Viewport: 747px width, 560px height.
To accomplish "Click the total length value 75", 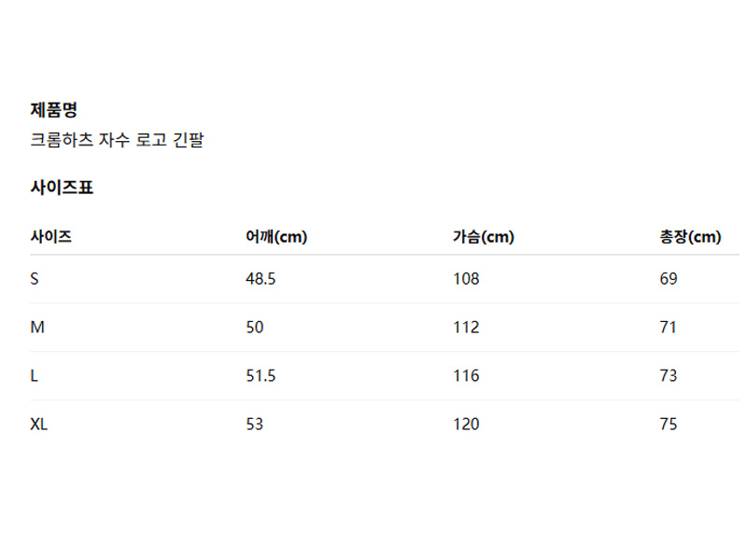I will click(x=668, y=425).
